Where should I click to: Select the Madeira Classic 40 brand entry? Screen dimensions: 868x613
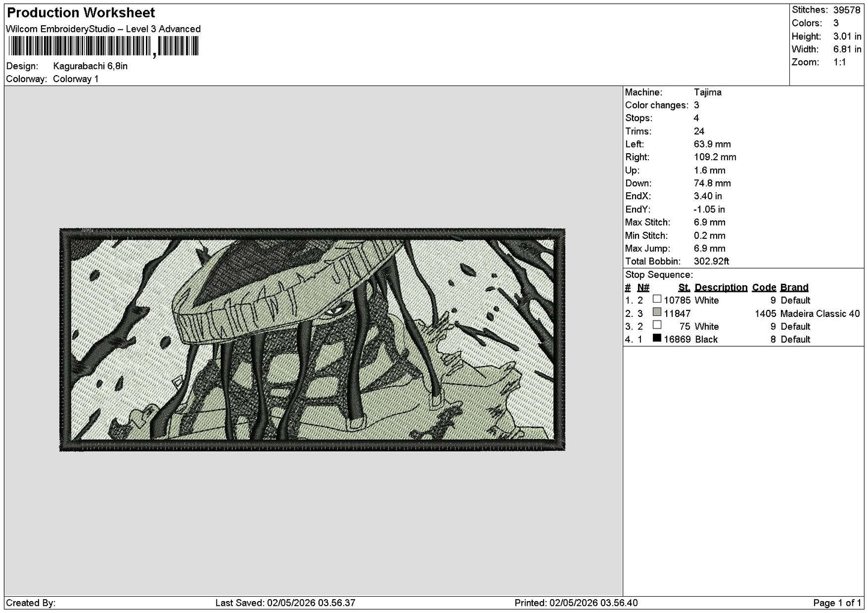point(820,313)
